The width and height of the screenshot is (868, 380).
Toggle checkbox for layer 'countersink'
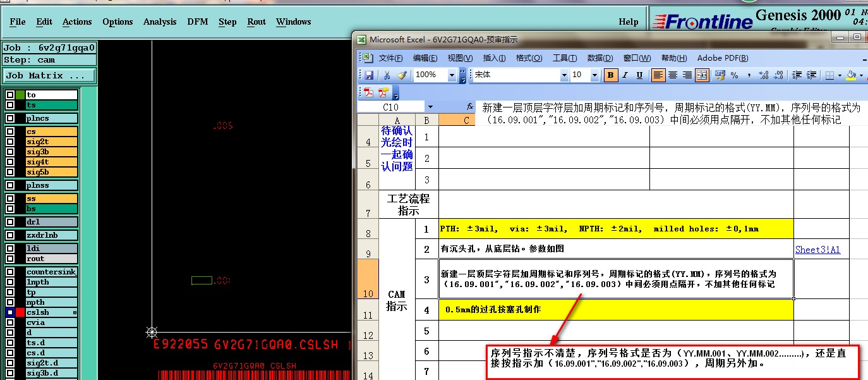(10, 272)
